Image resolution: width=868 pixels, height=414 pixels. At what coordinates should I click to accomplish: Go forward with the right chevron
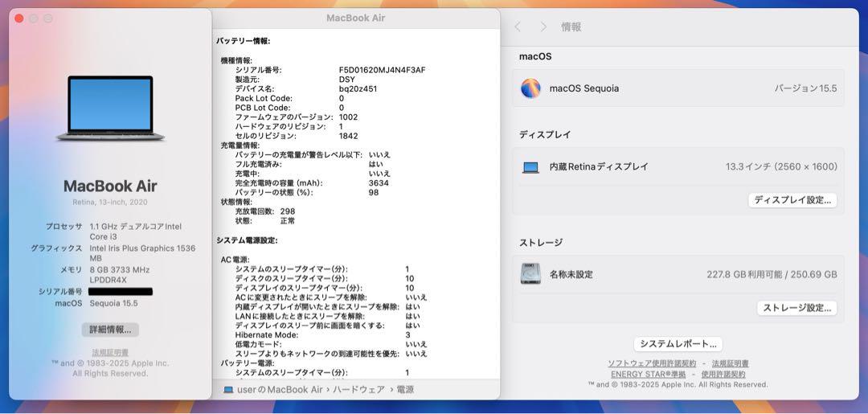pos(543,27)
